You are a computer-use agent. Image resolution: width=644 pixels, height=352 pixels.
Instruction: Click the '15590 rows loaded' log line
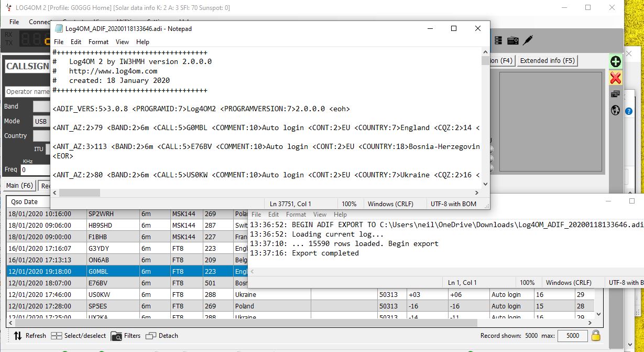pos(344,243)
